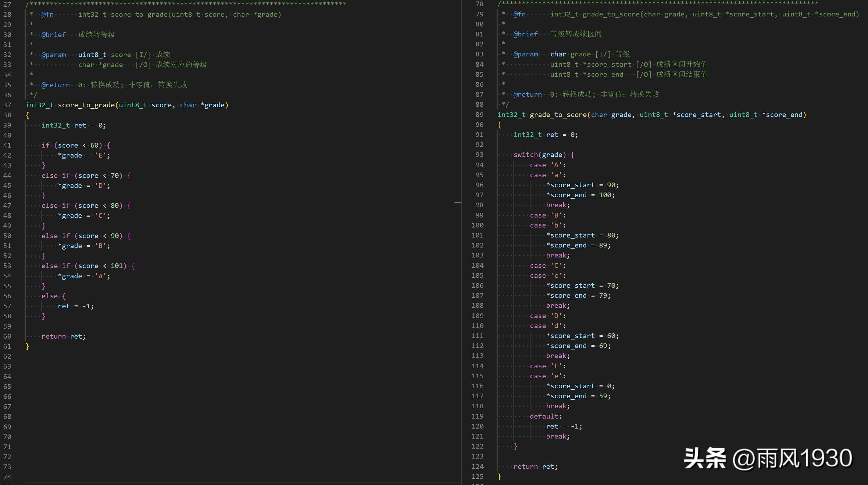Click the '*score_end = 89;' line

click(x=578, y=245)
